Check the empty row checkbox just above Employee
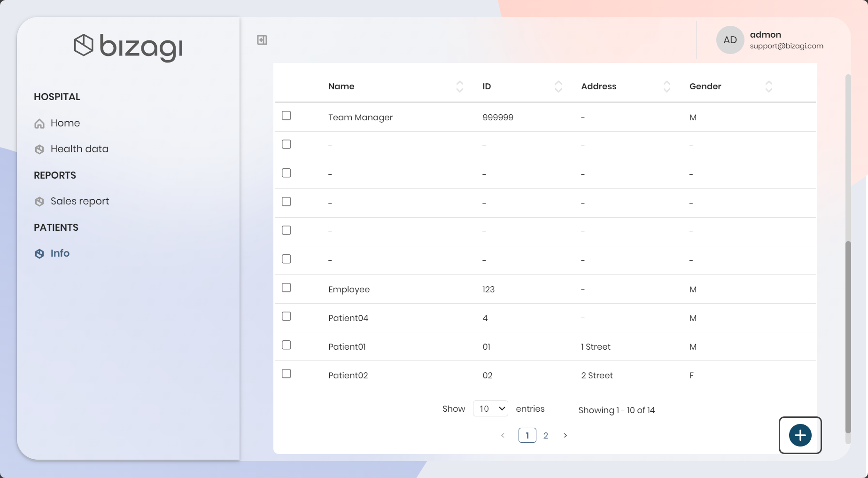 pos(287,259)
